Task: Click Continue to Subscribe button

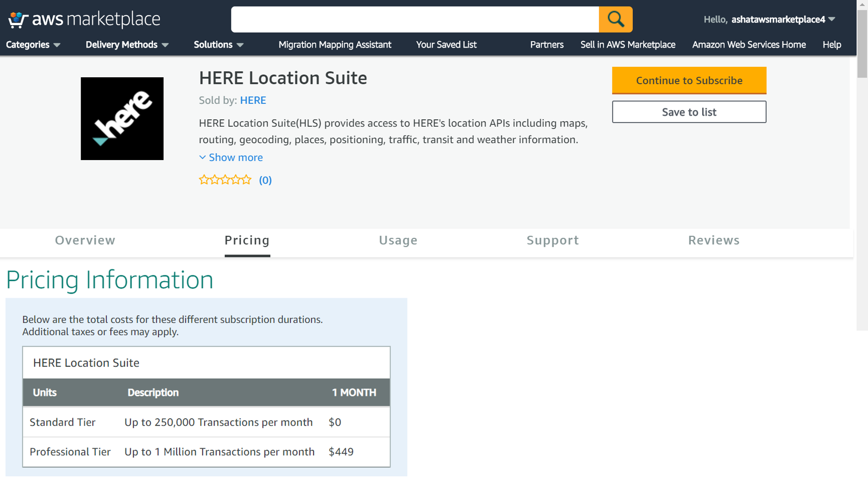Action: coord(689,80)
